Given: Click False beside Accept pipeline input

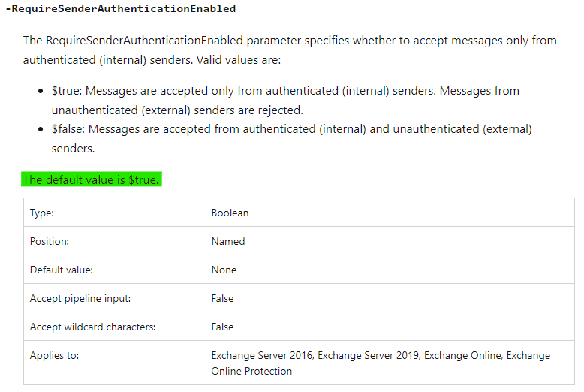Looking at the screenshot, I should (x=222, y=298).
